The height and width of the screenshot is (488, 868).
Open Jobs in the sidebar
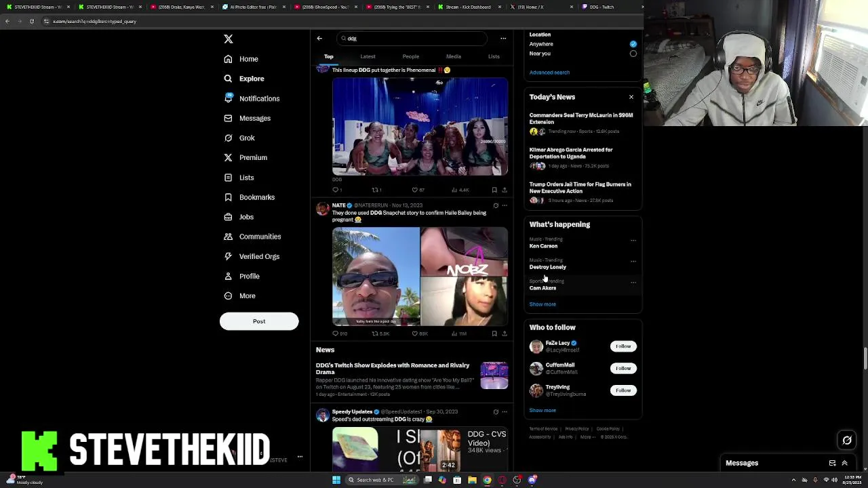239,217
